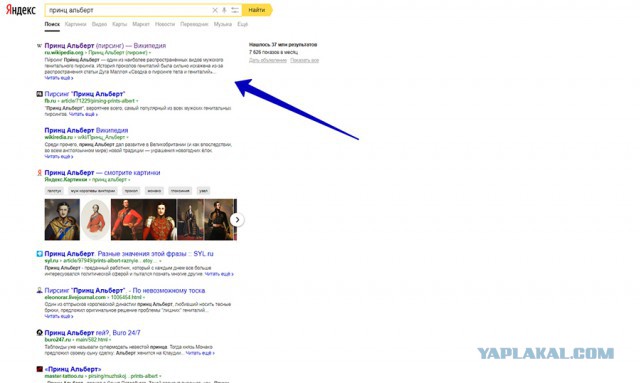Viewport: 640px width, 383px height.
Task: Switch to the Картинки tab
Action: [x=76, y=24]
